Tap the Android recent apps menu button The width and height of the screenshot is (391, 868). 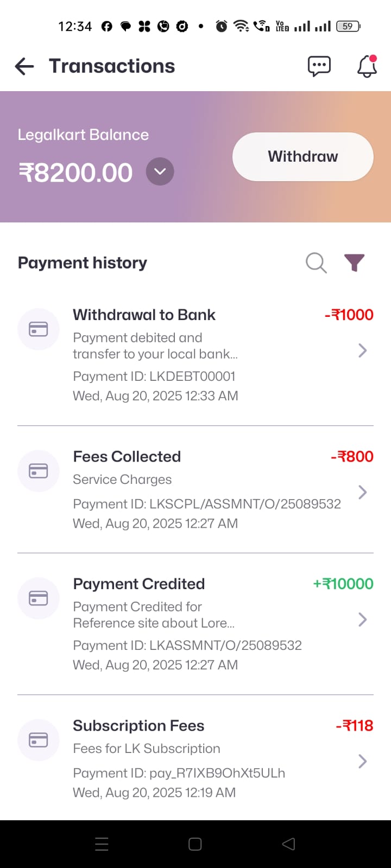tap(102, 844)
